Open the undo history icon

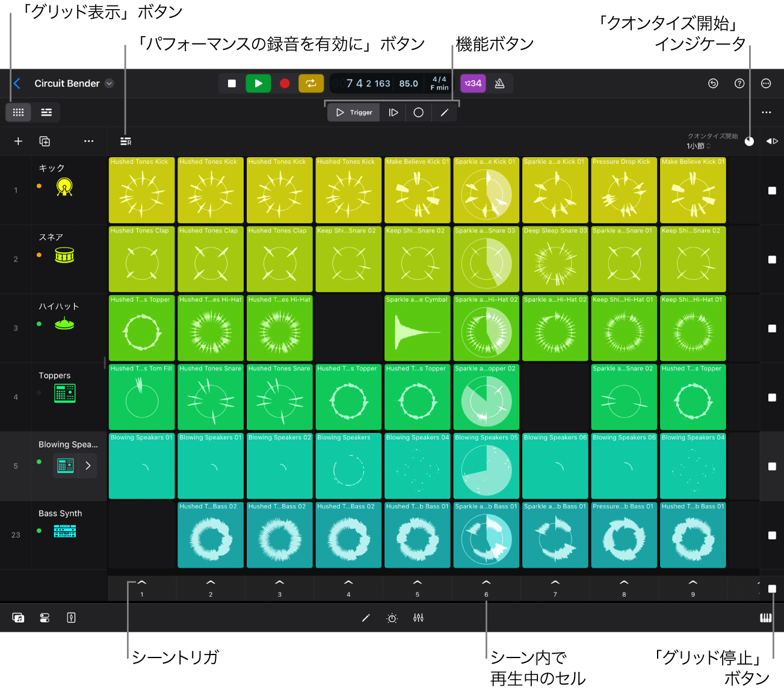(x=713, y=84)
